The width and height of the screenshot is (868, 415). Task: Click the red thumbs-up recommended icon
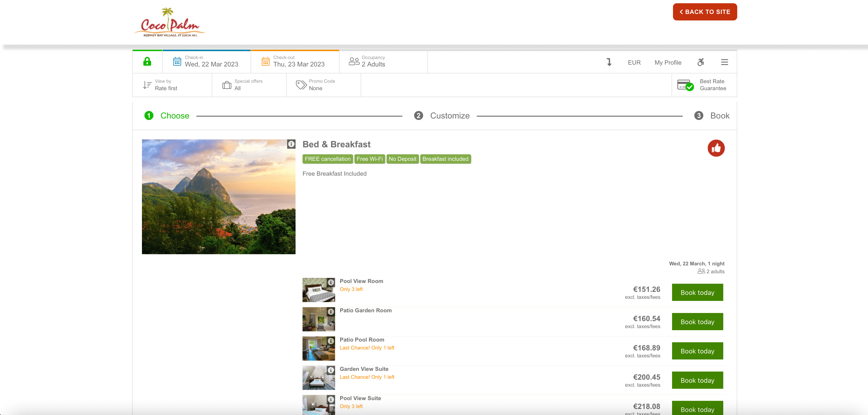click(716, 148)
